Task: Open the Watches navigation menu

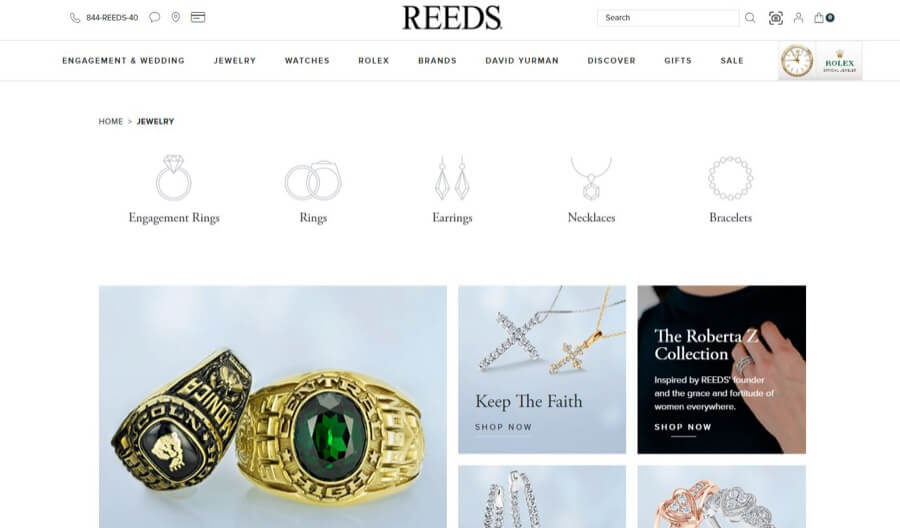Action: point(307,60)
